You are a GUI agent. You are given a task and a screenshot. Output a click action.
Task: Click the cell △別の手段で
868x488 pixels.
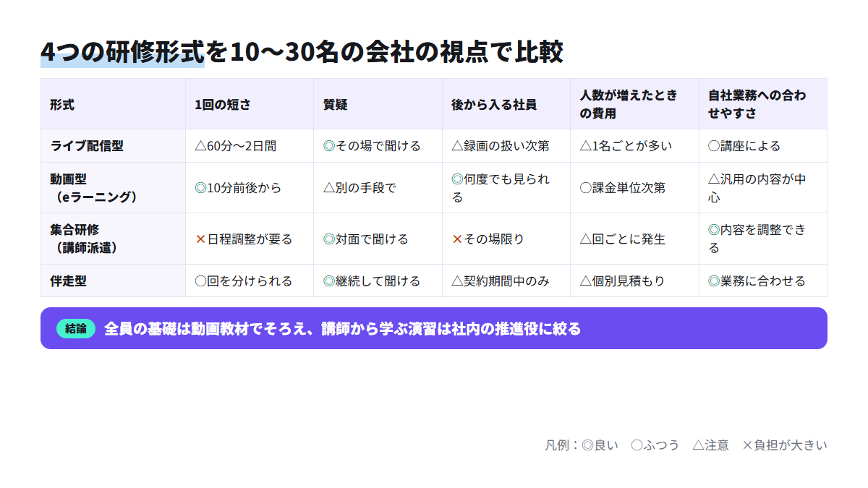(x=378, y=188)
